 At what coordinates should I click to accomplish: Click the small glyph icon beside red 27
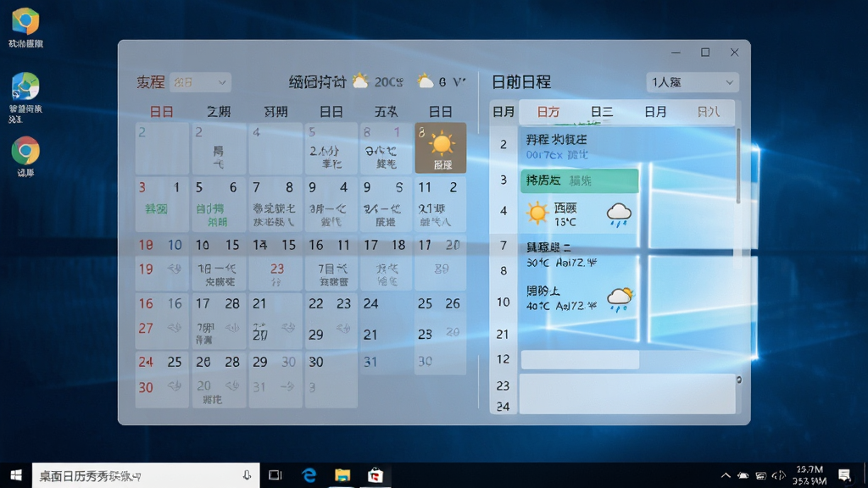coord(175,328)
